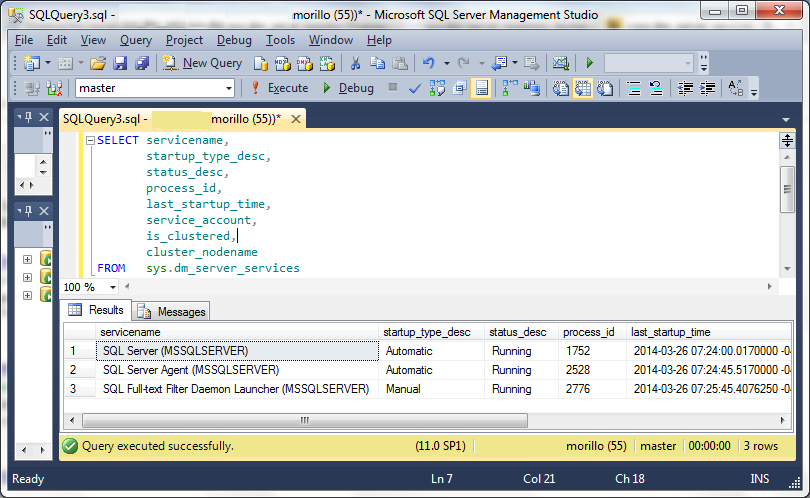Collapse the SELECT statement outline
This screenshot has height=498, width=810.
[x=90, y=140]
